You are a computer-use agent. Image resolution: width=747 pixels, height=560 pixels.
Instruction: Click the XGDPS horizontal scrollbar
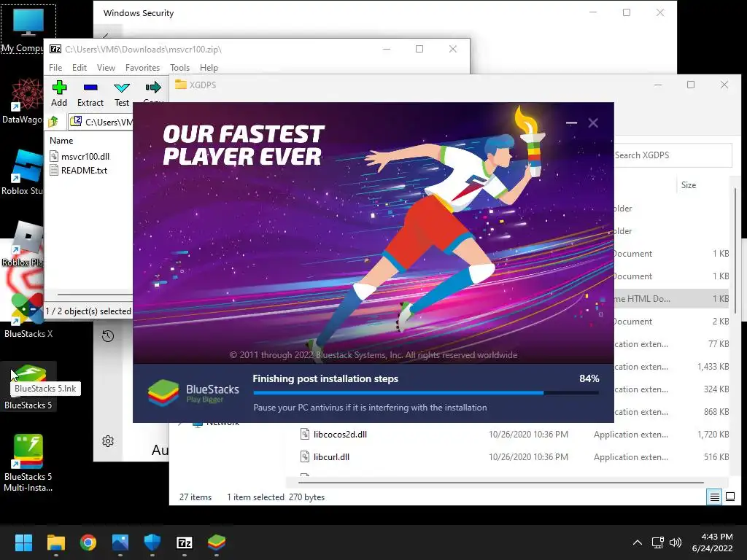tap(501, 483)
